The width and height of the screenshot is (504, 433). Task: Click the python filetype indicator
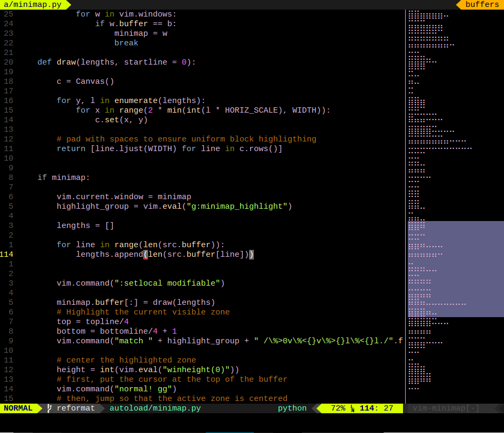292,408
